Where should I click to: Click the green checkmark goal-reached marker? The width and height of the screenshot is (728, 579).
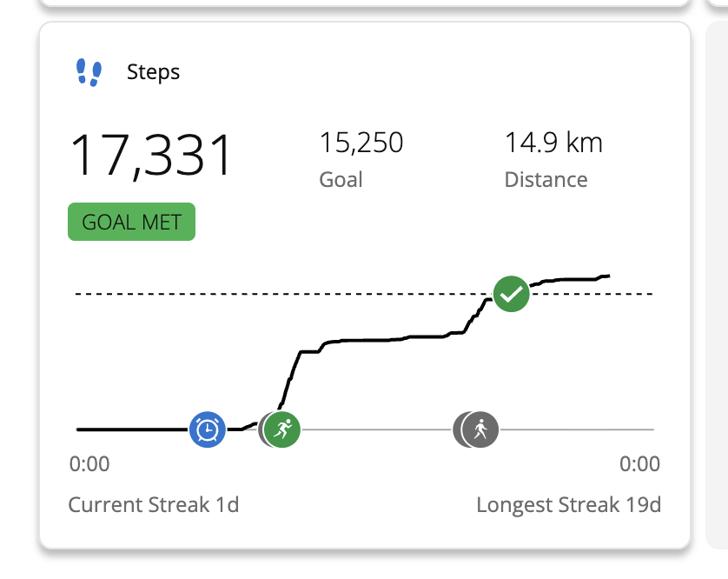tap(512, 294)
